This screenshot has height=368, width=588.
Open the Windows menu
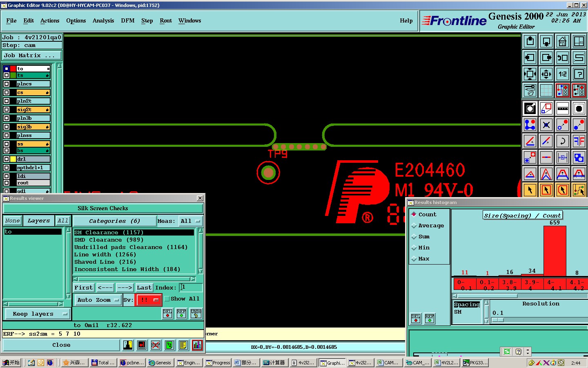pos(189,21)
